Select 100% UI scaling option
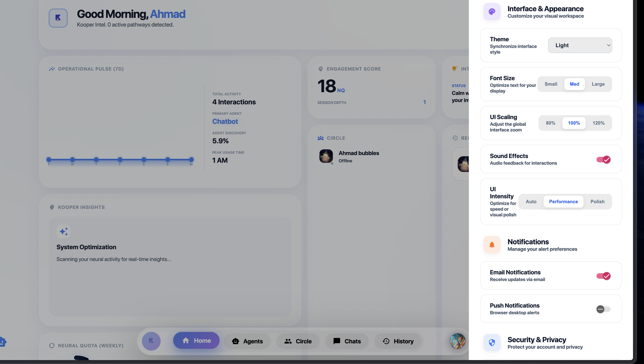Screen dimensions: 644x364 (x=574, y=123)
